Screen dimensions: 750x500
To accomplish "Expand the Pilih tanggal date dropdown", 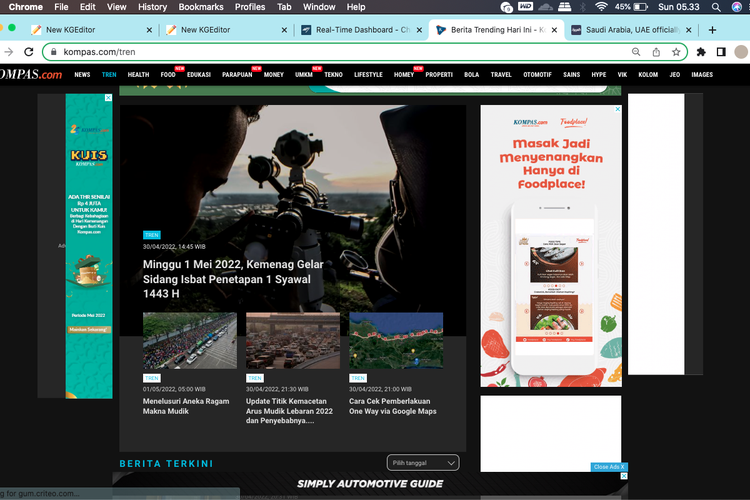I will [x=423, y=462].
